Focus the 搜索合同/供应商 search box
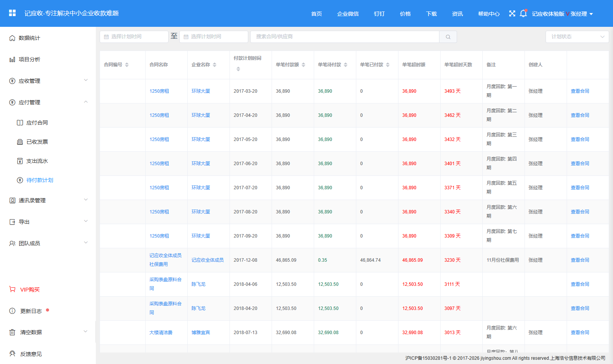This screenshot has width=613, height=364. pos(345,37)
